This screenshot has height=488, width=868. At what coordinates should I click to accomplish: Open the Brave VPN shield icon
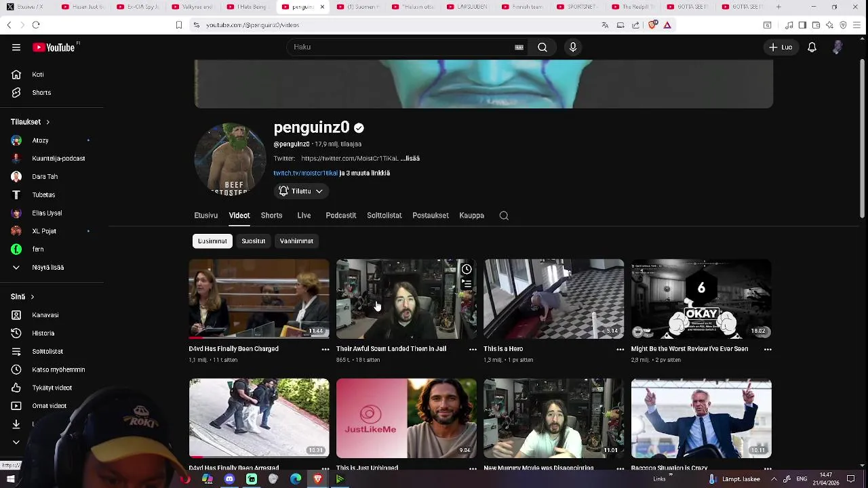[843, 25]
